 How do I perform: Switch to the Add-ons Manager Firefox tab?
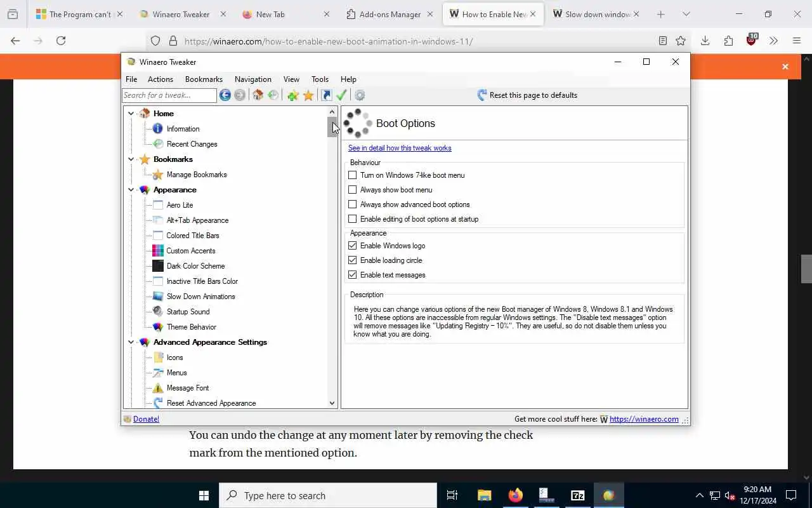tap(391, 14)
